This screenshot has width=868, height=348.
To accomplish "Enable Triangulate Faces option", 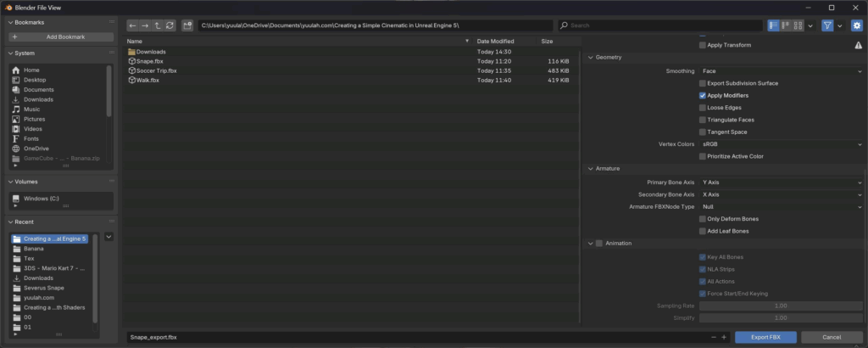I will point(703,120).
